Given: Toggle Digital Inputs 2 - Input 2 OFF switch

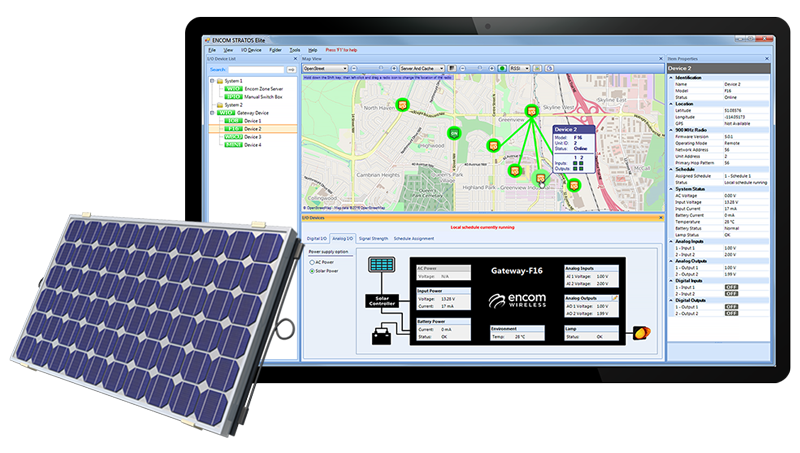Looking at the screenshot, I should pos(731,294).
